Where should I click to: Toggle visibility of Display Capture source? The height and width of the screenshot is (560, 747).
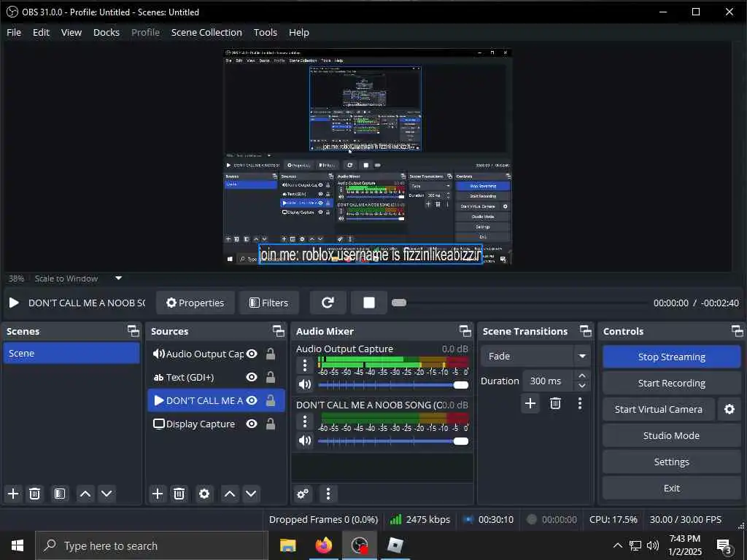(252, 424)
